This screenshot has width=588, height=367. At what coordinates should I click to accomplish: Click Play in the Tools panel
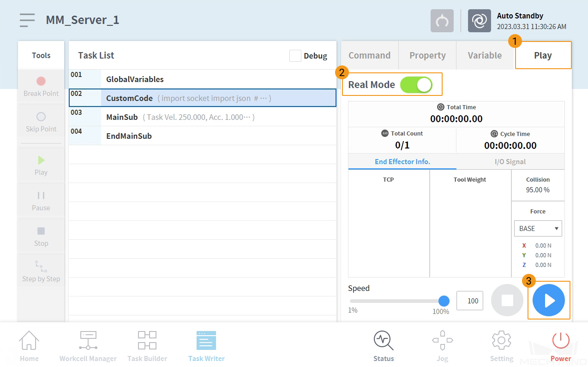coord(41,166)
